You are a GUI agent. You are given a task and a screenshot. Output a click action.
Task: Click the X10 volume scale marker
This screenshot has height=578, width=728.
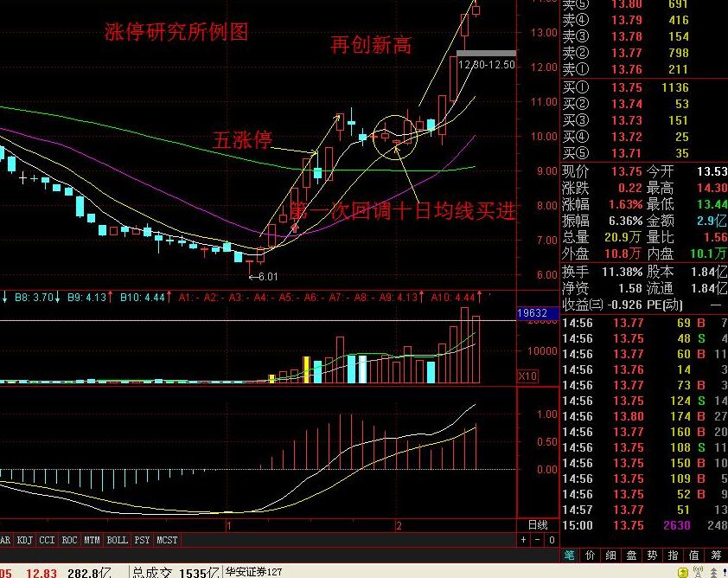528,376
